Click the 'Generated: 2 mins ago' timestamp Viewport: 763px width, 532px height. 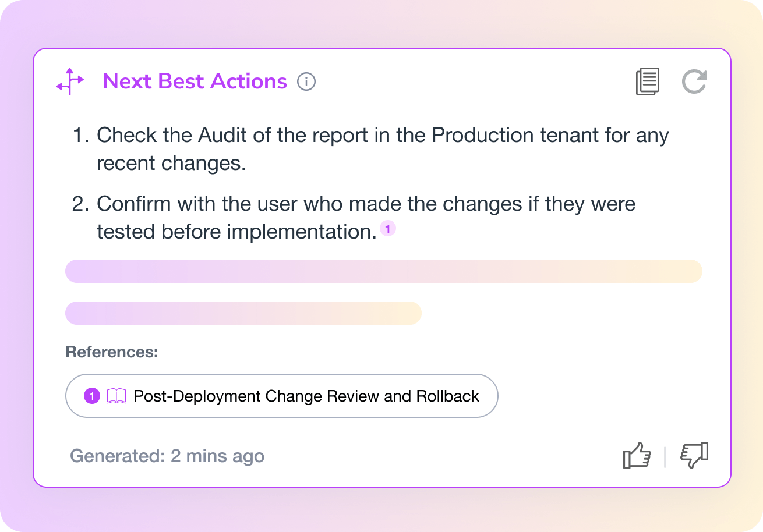click(x=167, y=456)
